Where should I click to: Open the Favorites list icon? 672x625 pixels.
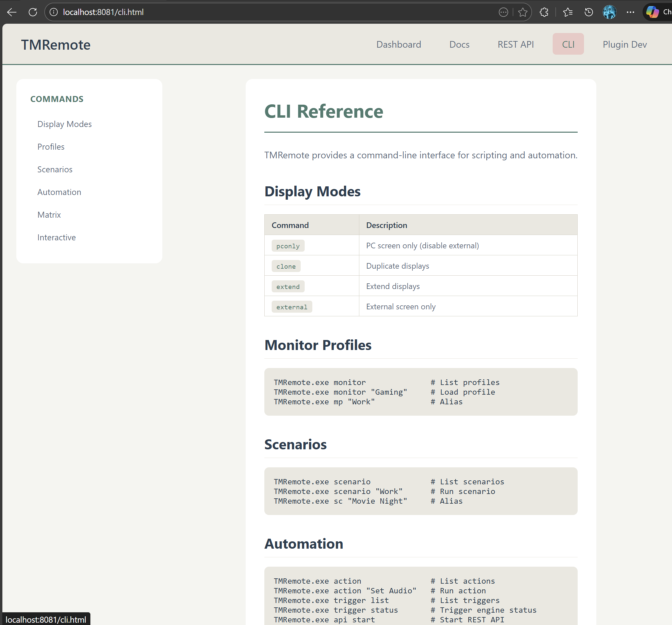(568, 12)
